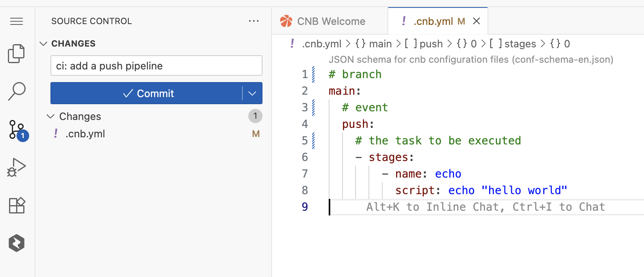Image resolution: width=644 pixels, height=277 pixels.
Task: Open Source Control more actions ellipsis
Action: click(x=254, y=21)
